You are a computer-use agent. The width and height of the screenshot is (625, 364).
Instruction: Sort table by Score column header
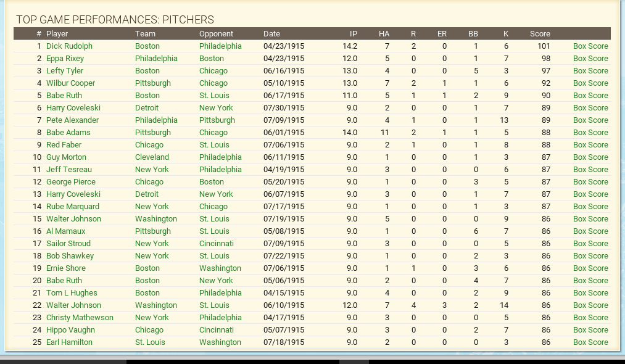[539, 34]
